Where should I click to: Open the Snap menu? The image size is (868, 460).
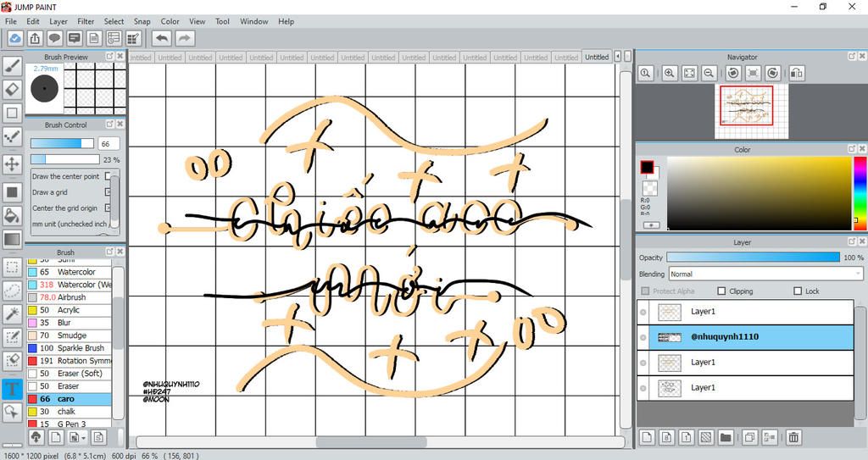[x=142, y=21]
